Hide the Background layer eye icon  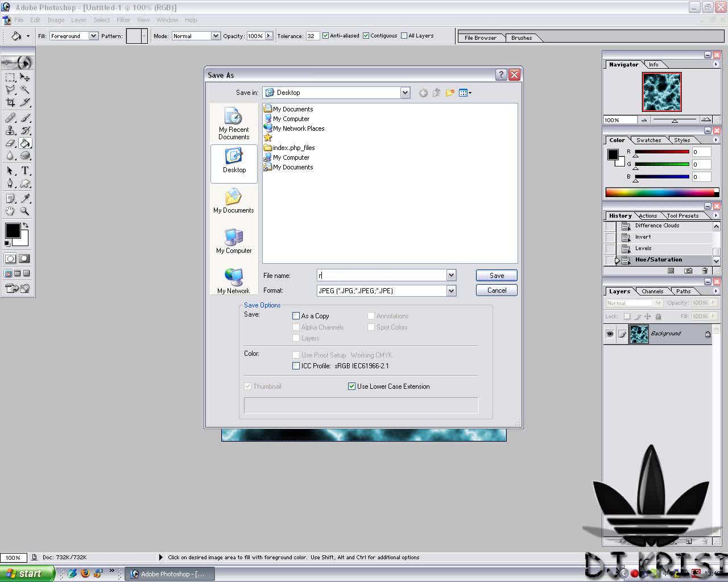point(610,334)
